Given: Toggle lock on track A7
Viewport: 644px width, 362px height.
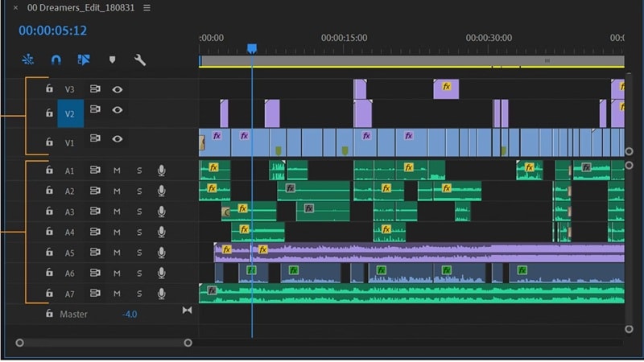Looking at the screenshot, I should point(49,293).
